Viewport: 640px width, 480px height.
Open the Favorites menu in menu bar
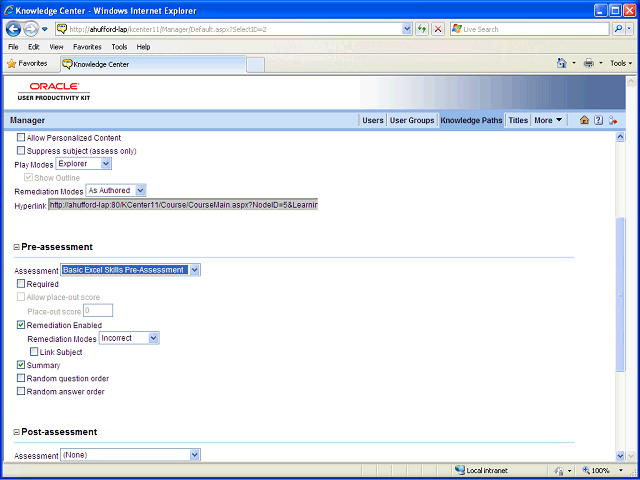click(87, 47)
